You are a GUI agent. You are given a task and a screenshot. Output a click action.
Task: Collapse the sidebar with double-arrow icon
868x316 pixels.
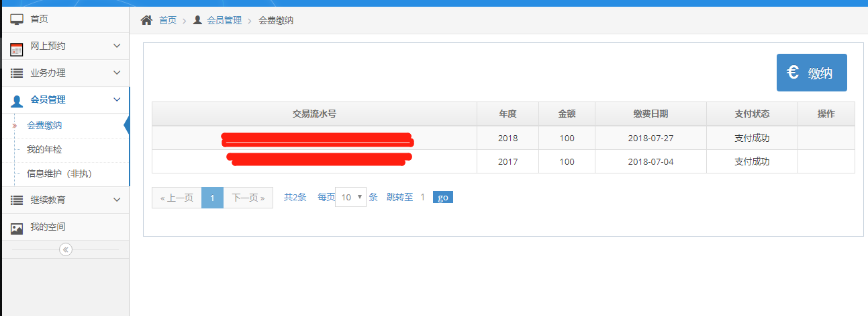pos(65,249)
